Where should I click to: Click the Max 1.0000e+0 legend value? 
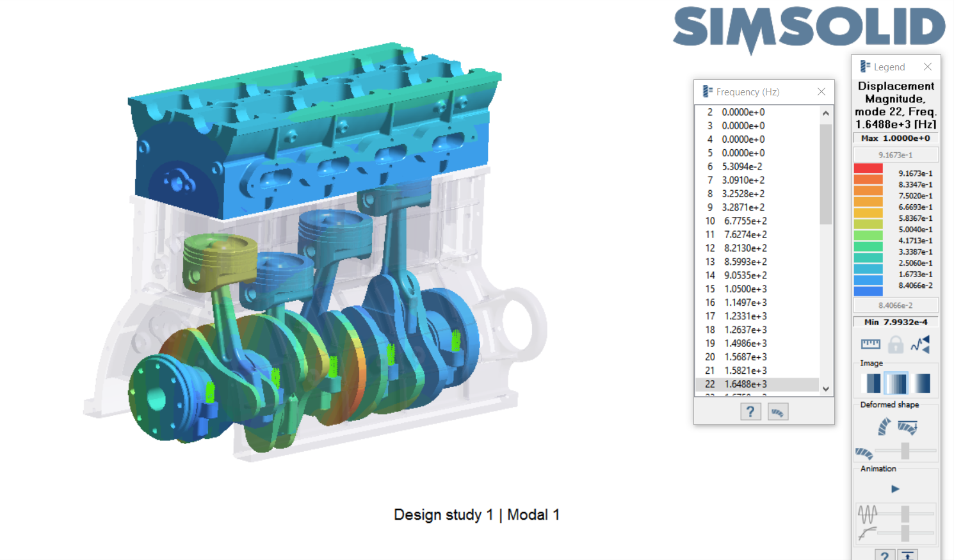tap(896, 138)
